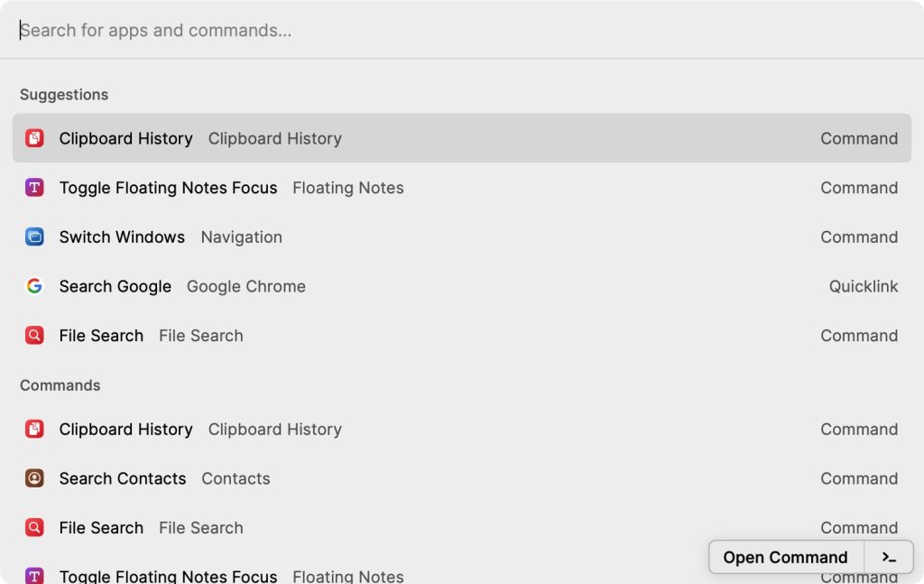Select the Switch Windows command label

122,237
